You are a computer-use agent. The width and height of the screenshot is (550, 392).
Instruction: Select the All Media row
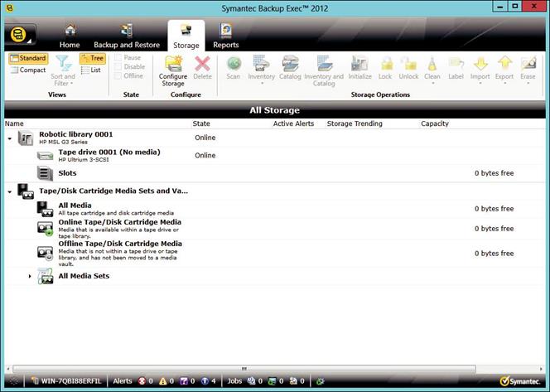pyautogui.click(x=275, y=209)
